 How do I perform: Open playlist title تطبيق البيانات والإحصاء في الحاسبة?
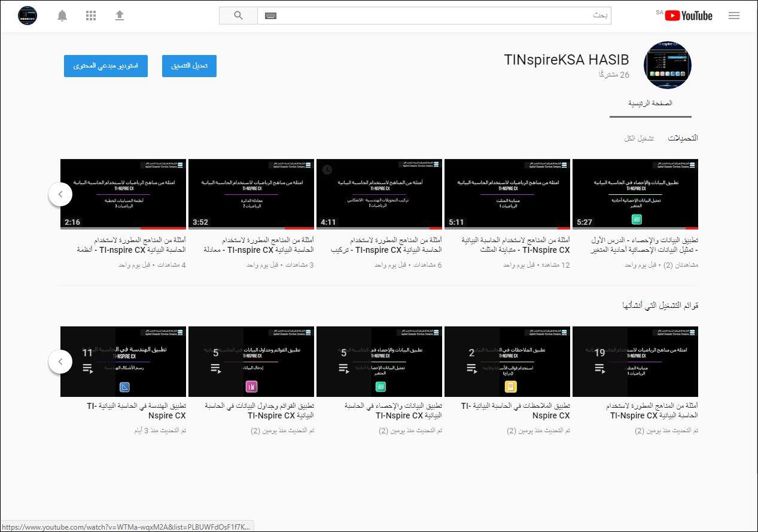tap(393, 411)
